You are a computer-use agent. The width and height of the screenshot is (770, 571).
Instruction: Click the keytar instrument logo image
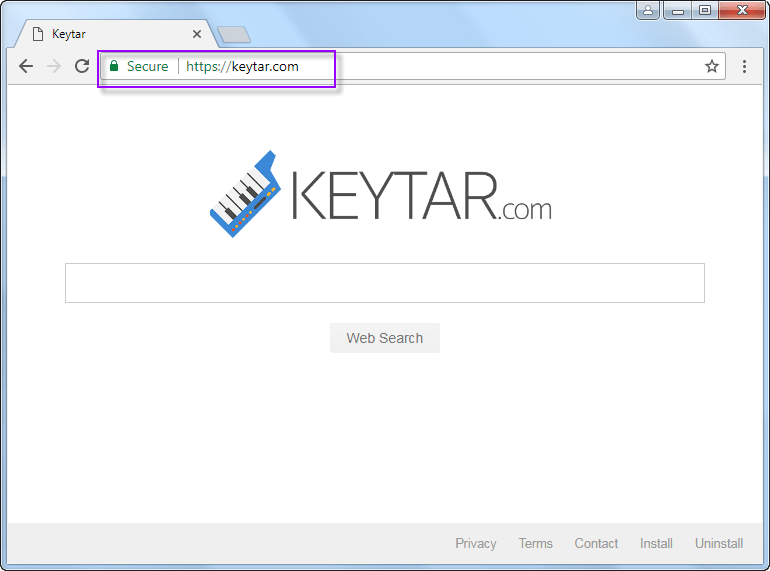point(244,193)
